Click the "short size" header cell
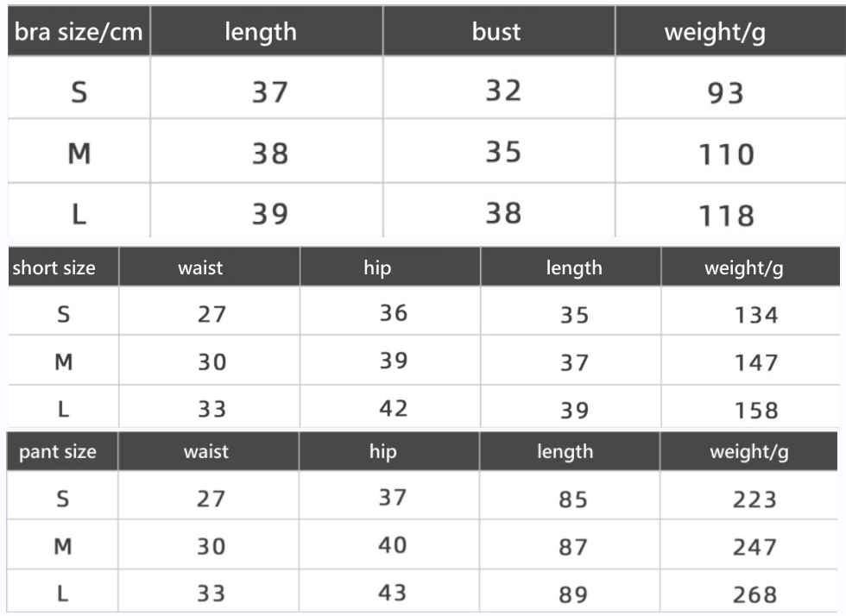The width and height of the screenshot is (846, 616). (54, 267)
